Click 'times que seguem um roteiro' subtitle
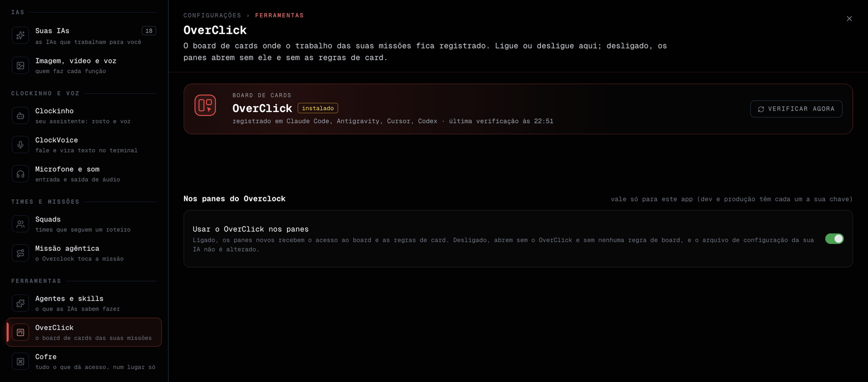Image resolution: width=868 pixels, height=382 pixels. pos(83,230)
